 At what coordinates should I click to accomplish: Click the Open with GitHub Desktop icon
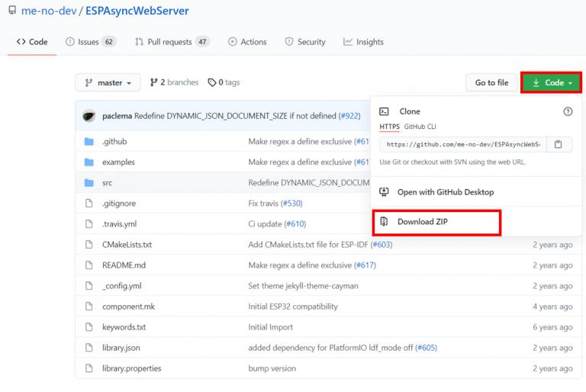[x=384, y=192]
